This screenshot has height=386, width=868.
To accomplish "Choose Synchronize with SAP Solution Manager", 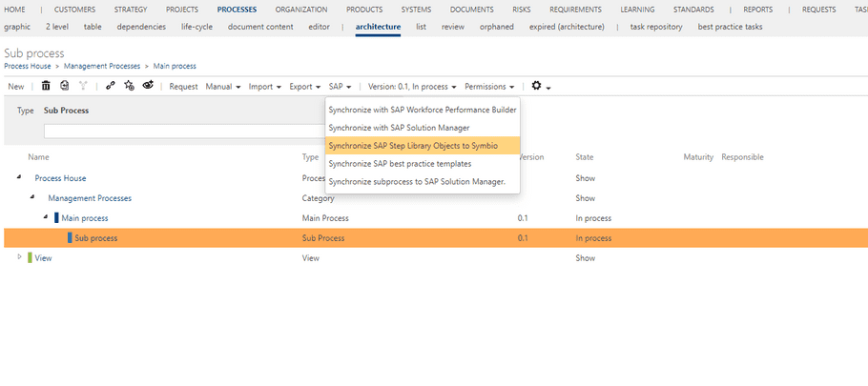I will click(x=423, y=128).
